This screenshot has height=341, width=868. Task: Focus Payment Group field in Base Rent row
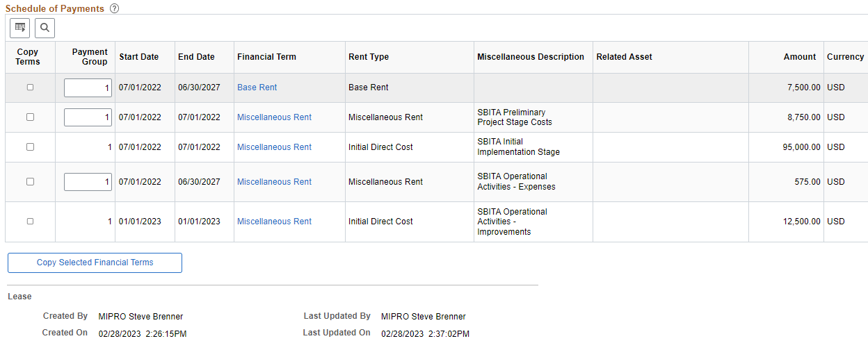tap(88, 88)
